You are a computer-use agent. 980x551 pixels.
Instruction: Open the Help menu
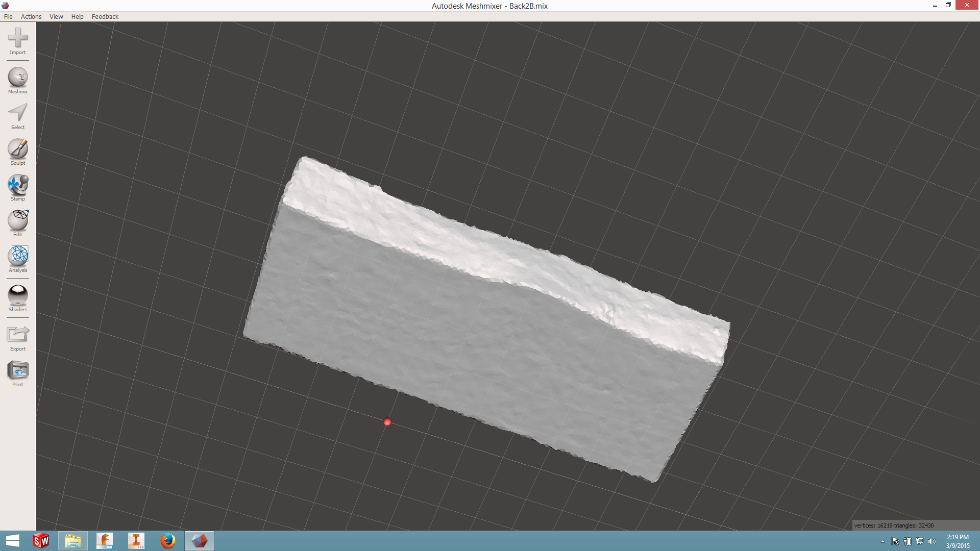[x=77, y=16]
